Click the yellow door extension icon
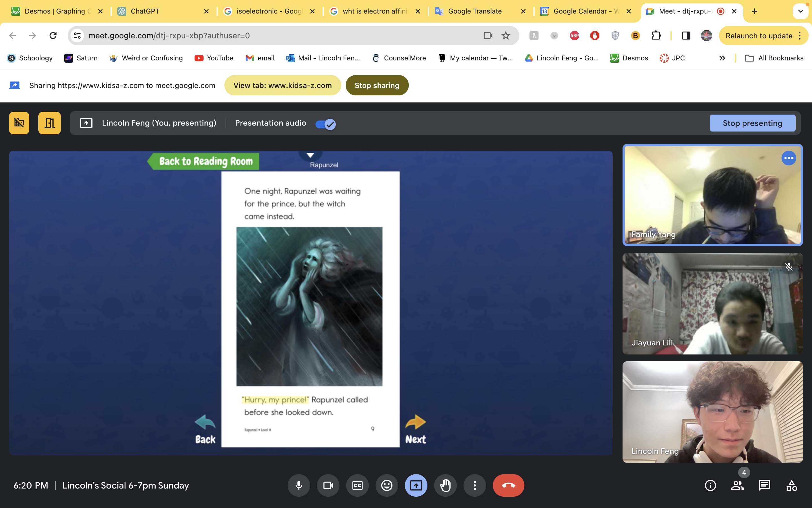The width and height of the screenshot is (812, 508). tap(50, 123)
